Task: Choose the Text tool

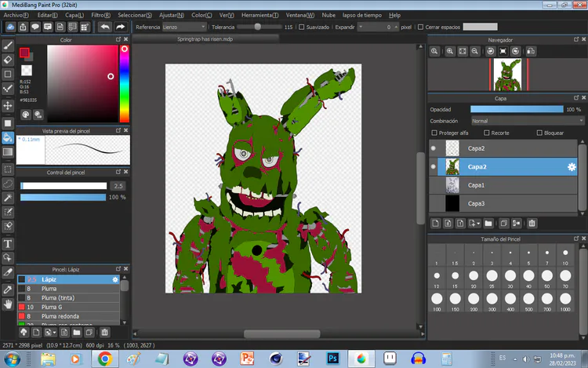Action: pos(8,243)
